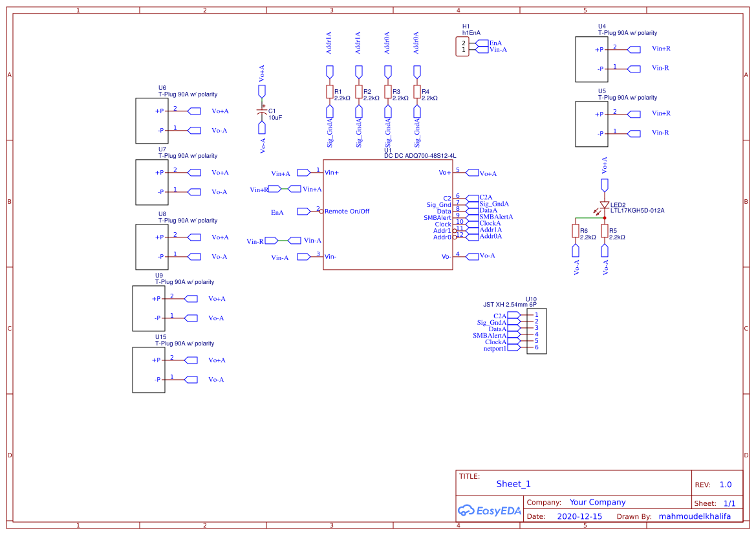This screenshot has height=535, width=756.
Task: Select the LED2 LTL17KGH5D-012A symbol
Action: [x=603, y=204]
